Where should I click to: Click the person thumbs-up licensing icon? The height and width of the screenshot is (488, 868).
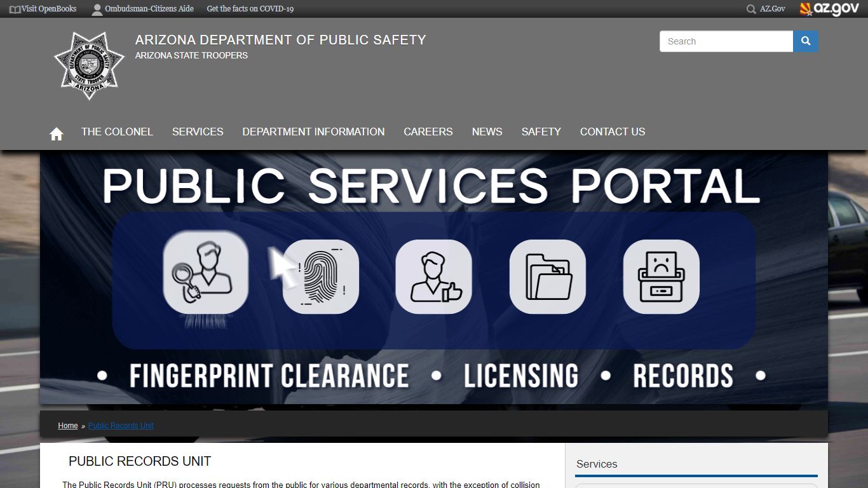tap(434, 276)
